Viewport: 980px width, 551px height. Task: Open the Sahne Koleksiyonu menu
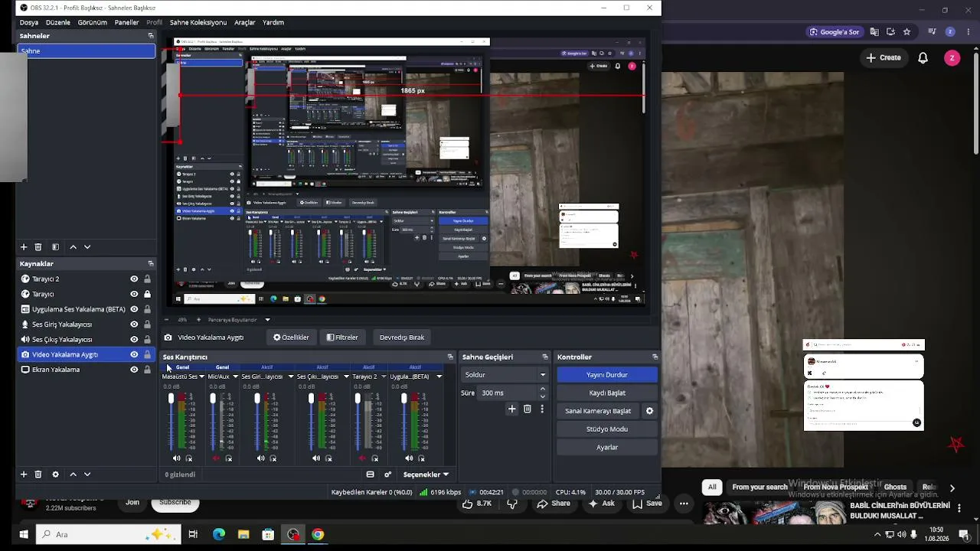(198, 23)
